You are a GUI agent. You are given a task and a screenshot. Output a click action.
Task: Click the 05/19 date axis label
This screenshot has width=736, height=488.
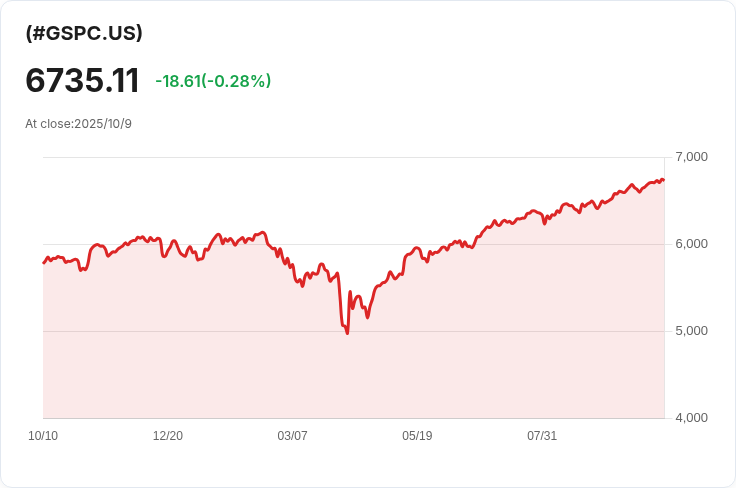417,435
